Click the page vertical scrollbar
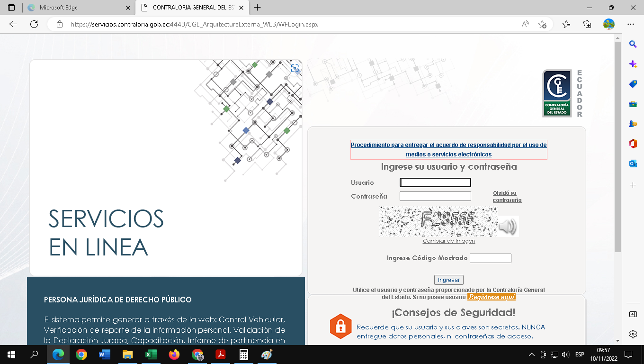This screenshot has height=364, width=644. point(617,147)
